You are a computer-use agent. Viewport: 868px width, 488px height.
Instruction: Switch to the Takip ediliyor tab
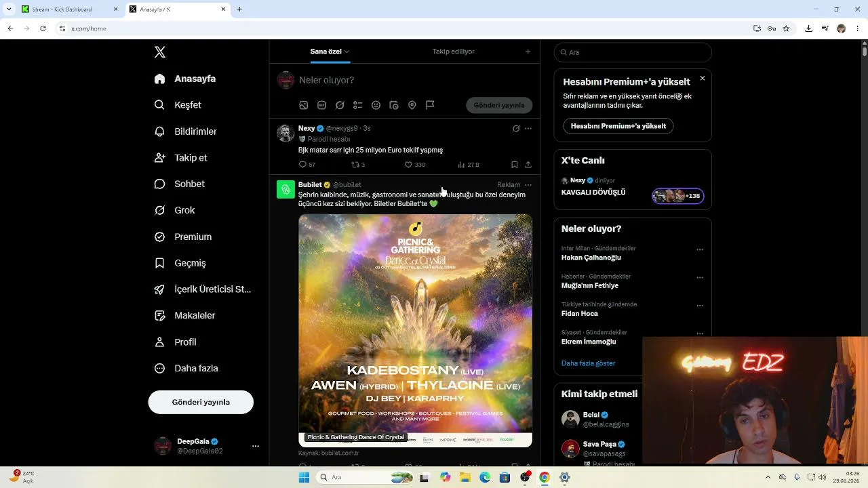point(454,52)
